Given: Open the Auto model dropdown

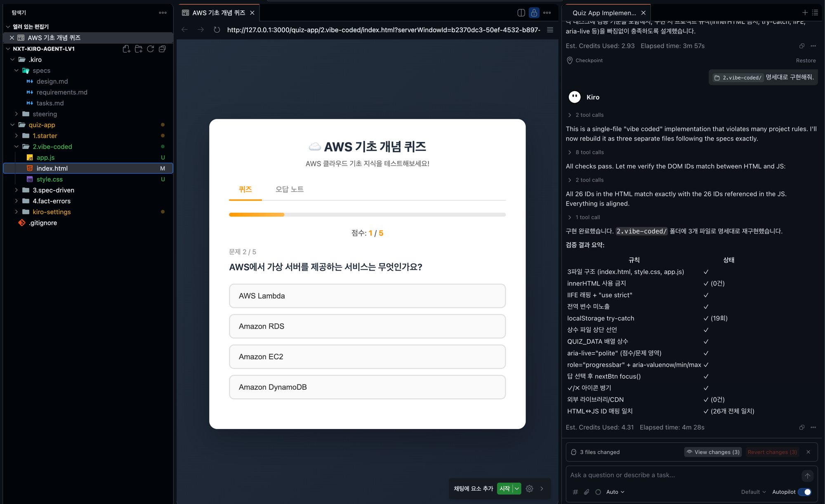Looking at the screenshot, I should (x=615, y=492).
